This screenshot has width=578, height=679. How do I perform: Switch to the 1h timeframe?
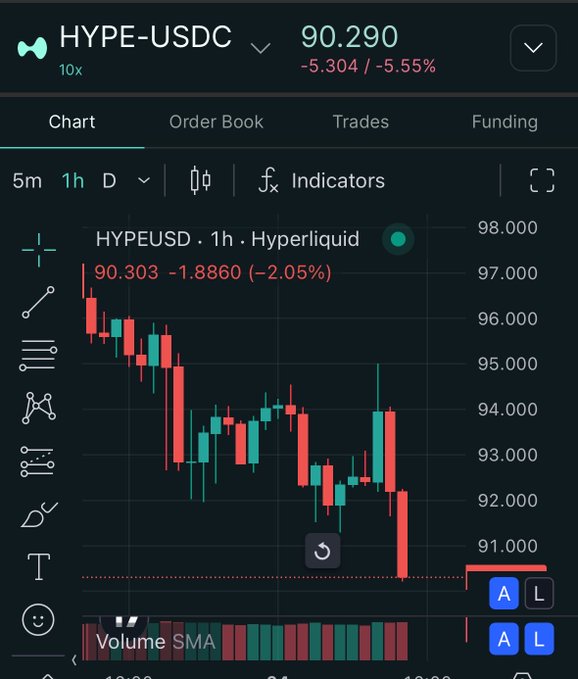click(x=73, y=181)
